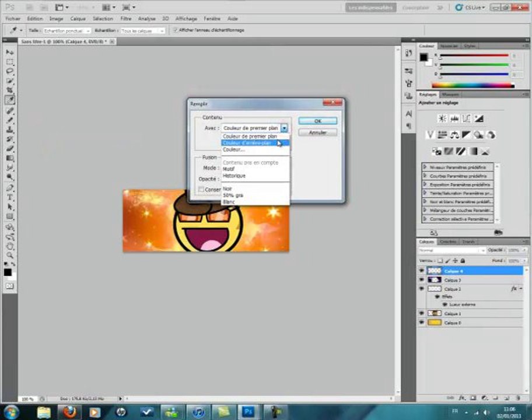Image resolution: width=532 pixels, height=420 pixels.
Task: Add a Vibrance adjustment icon
Action: click(x=430, y=135)
